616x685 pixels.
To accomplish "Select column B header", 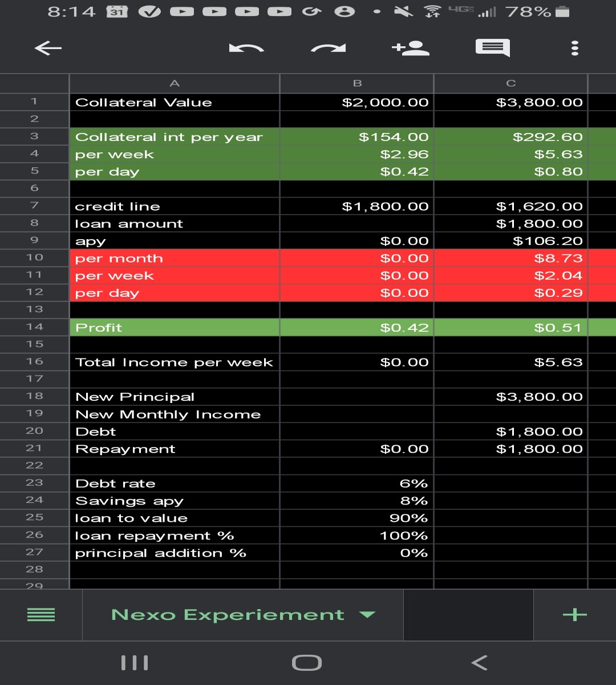I will click(x=357, y=83).
